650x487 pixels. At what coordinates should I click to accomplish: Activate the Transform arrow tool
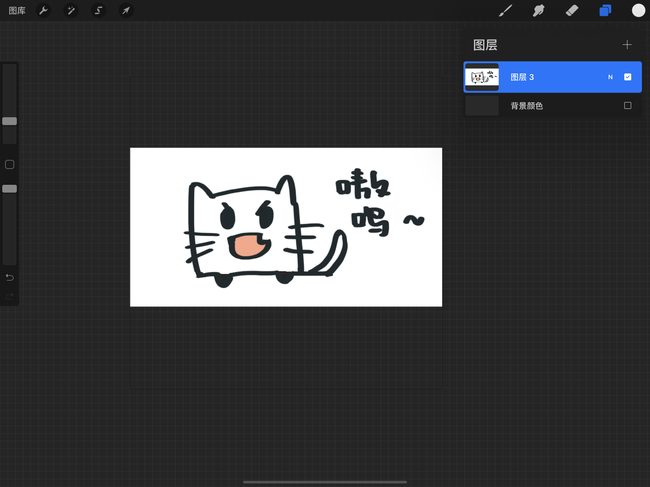coord(126,10)
